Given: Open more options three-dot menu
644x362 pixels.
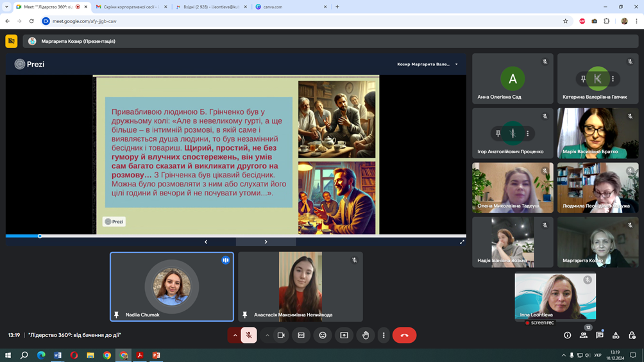Looking at the screenshot, I should (x=384, y=335).
